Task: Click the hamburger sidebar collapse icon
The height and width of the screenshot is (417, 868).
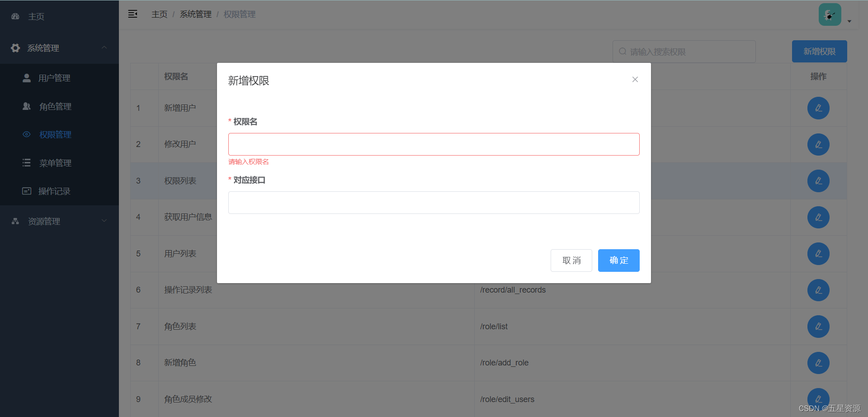Action: coord(132,14)
